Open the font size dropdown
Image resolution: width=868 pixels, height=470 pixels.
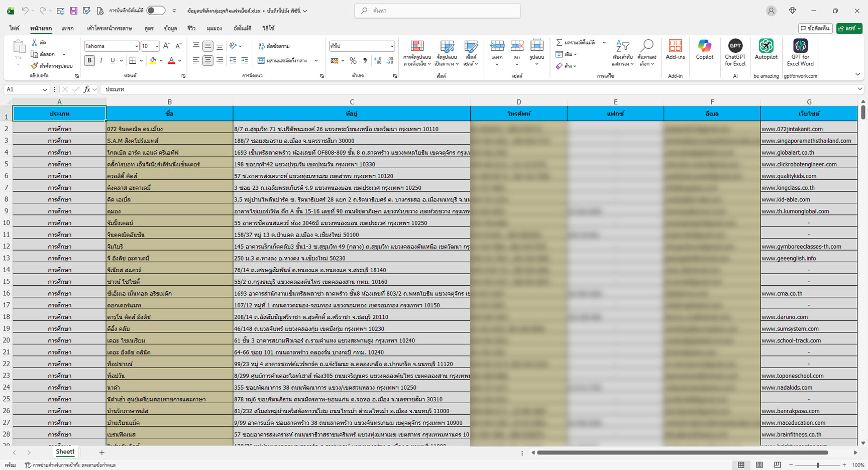coord(157,46)
